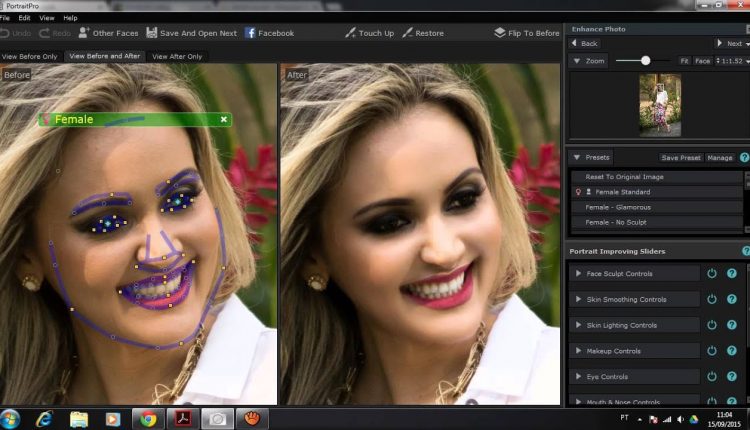
Task: Open the Help menu
Action: pos(70,18)
